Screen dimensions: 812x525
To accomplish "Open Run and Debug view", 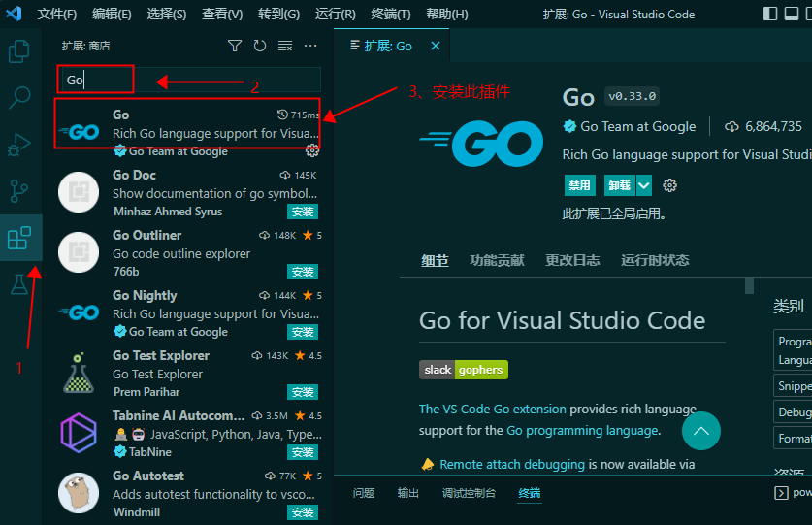I will (x=19, y=145).
